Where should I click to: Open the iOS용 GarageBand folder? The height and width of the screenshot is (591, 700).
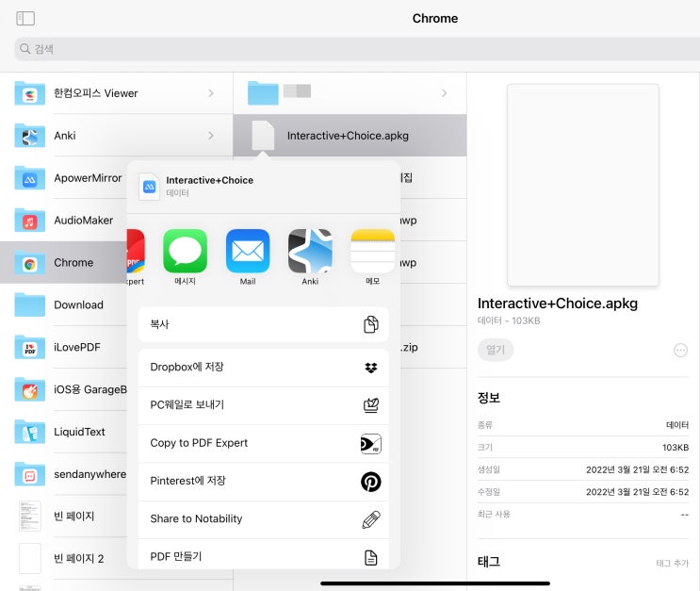[x=63, y=390]
